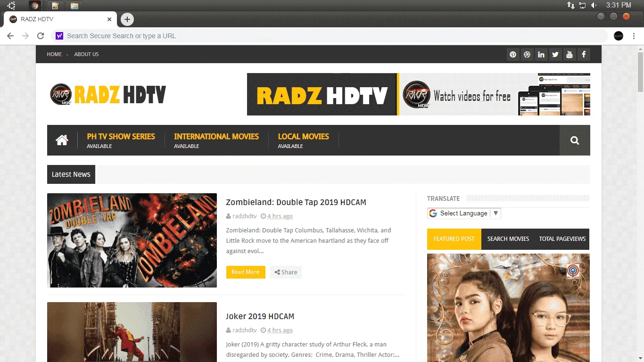This screenshot has width=644, height=362.
Task: Switch to the Search Movies tab
Action: tap(508, 239)
